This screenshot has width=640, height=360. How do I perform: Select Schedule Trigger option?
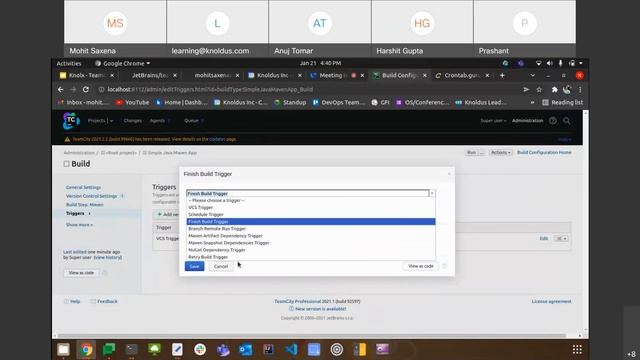pos(311,214)
